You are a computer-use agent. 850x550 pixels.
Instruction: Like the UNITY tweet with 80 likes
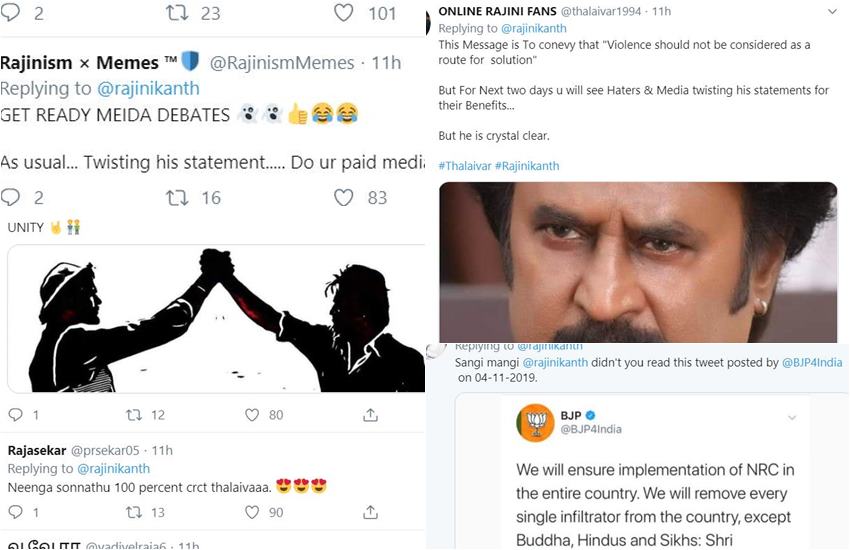click(252, 415)
